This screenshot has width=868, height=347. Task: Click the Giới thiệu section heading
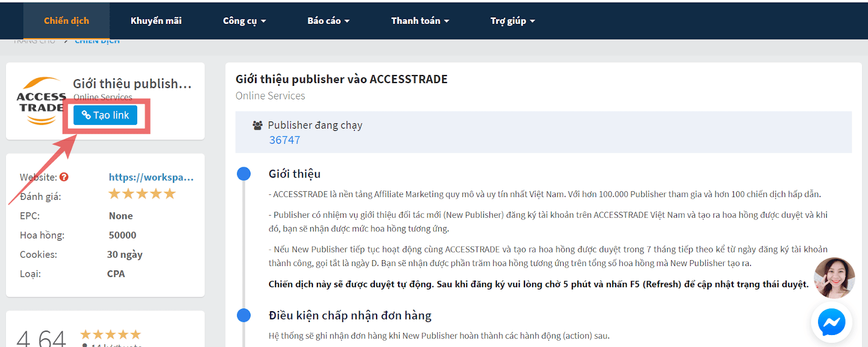(295, 174)
